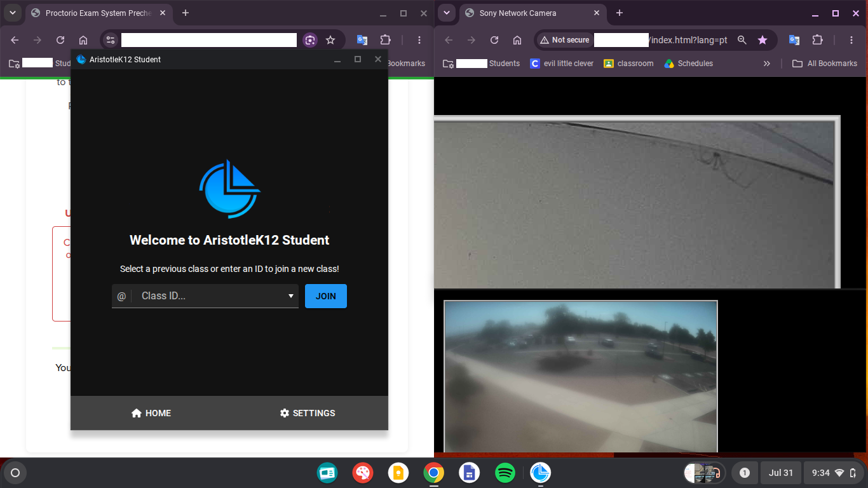Go back in the Sony Camera window

[449, 40]
